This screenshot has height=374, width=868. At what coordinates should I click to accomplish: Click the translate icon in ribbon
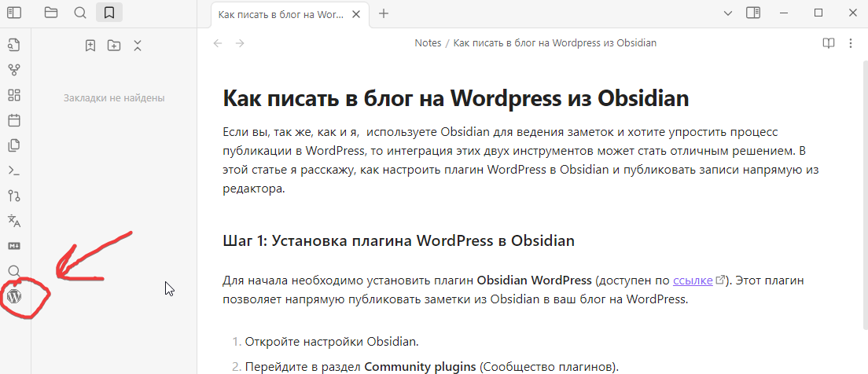[14, 221]
